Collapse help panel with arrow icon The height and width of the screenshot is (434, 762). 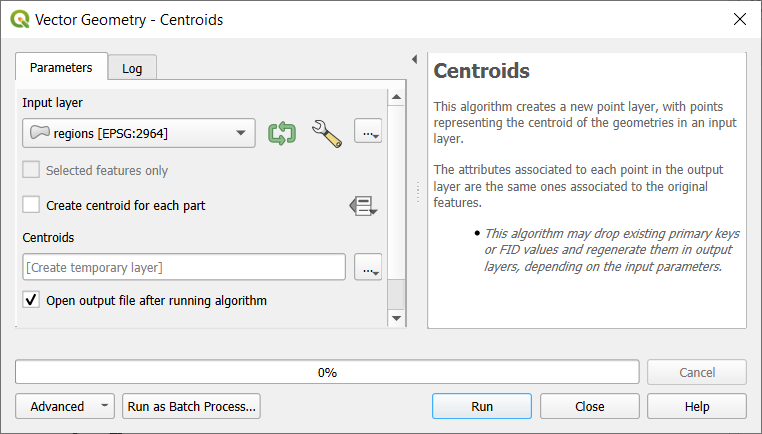click(x=414, y=60)
